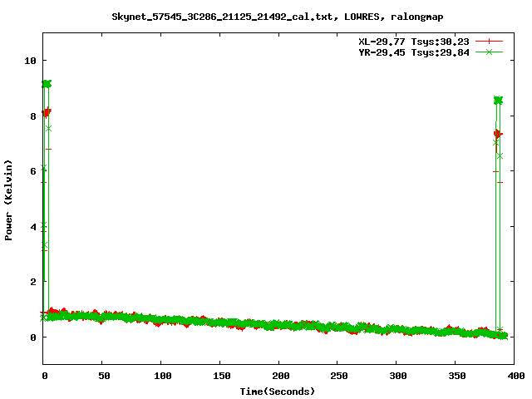Click the red legend line sample
The image size is (532, 399).
pos(489,42)
